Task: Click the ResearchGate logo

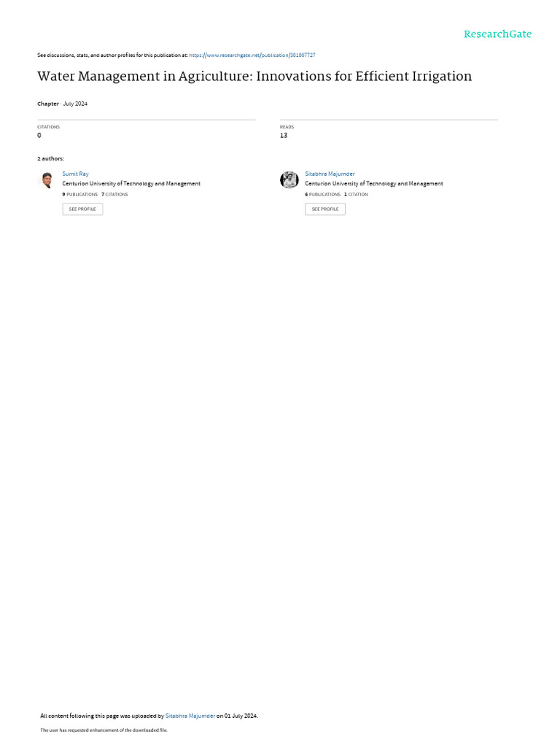Action: [497, 34]
